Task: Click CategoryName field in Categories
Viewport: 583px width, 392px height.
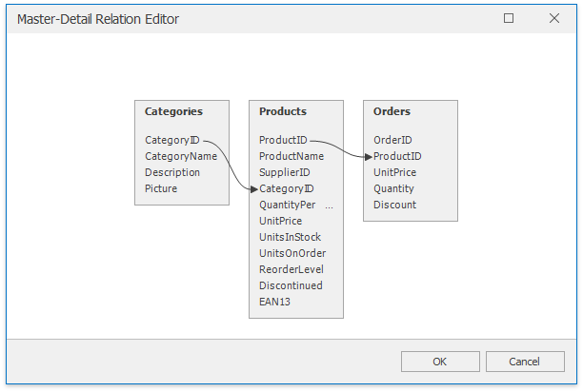Action: tap(181, 156)
